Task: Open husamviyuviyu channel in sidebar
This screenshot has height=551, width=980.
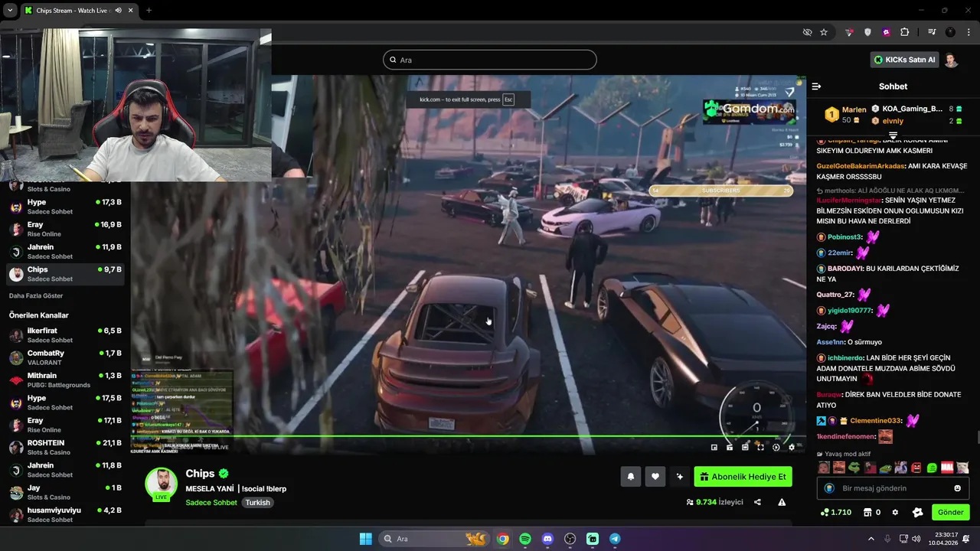Action: [x=65, y=514]
